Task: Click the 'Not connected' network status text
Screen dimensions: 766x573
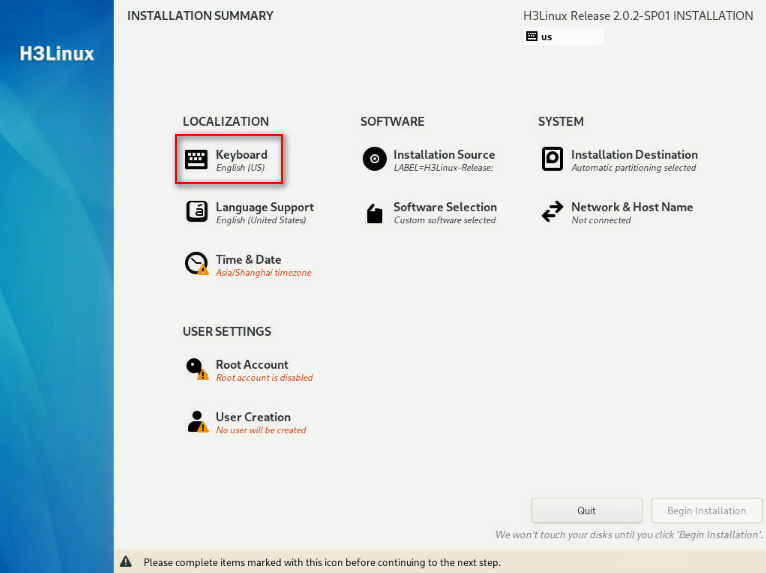Action: point(601,220)
